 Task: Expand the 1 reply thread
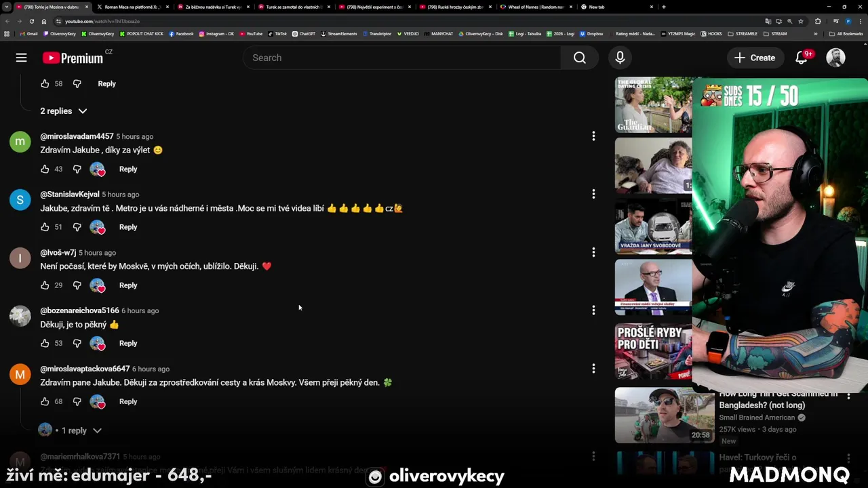[x=70, y=430]
